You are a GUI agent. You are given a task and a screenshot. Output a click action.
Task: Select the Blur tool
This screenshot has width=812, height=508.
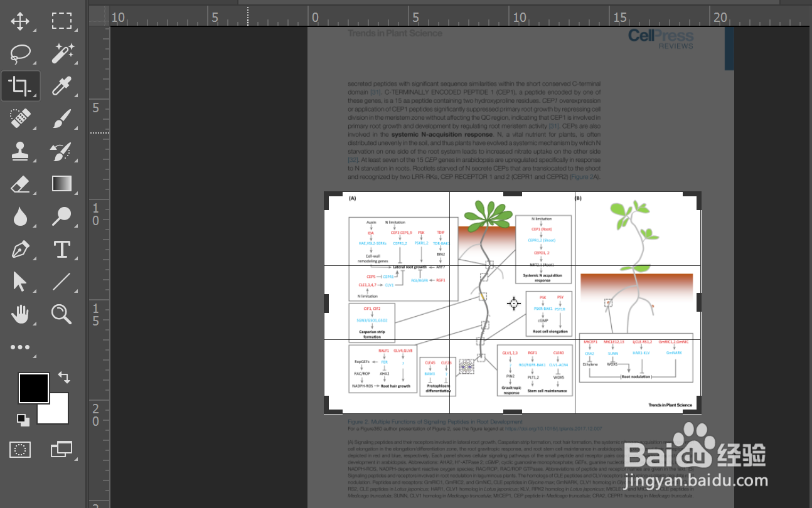[x=20, y=216]
